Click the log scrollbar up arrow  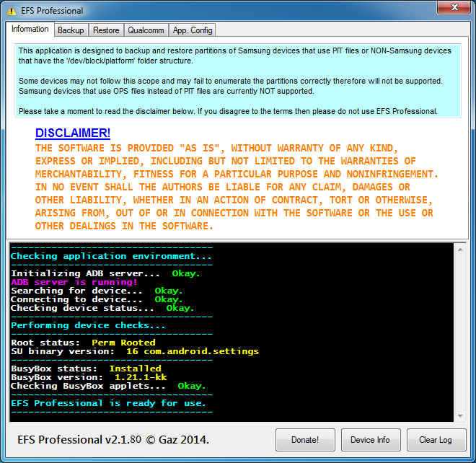tap(461, 250)
